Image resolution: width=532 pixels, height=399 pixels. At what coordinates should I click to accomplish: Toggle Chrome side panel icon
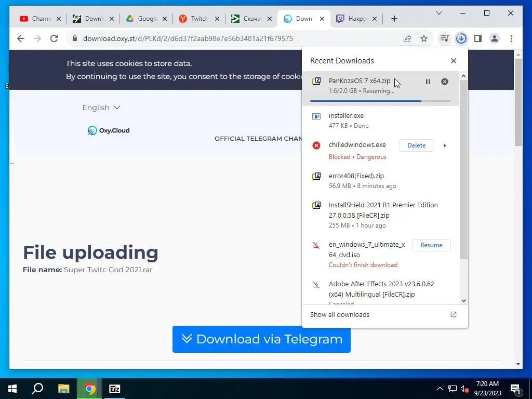point(478,38)
